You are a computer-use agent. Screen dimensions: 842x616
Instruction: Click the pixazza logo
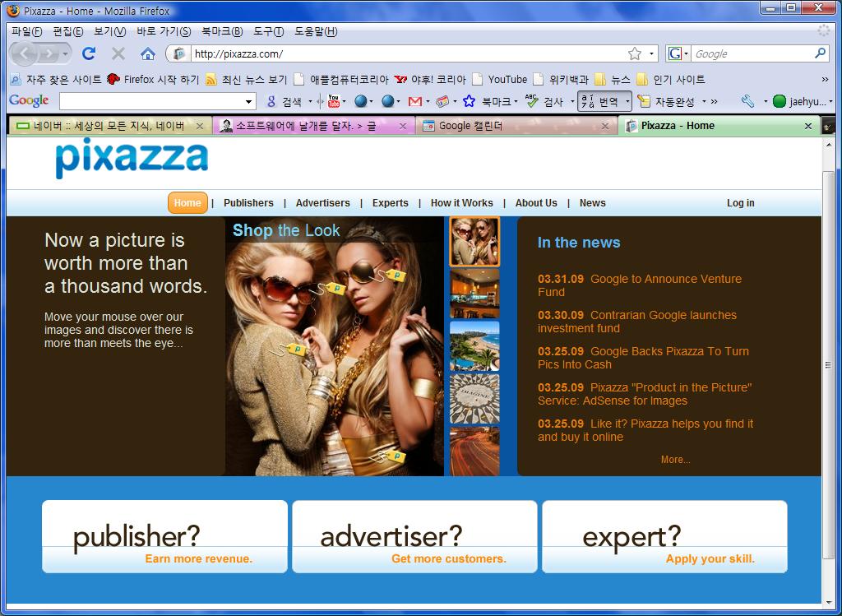pos(132,157)
